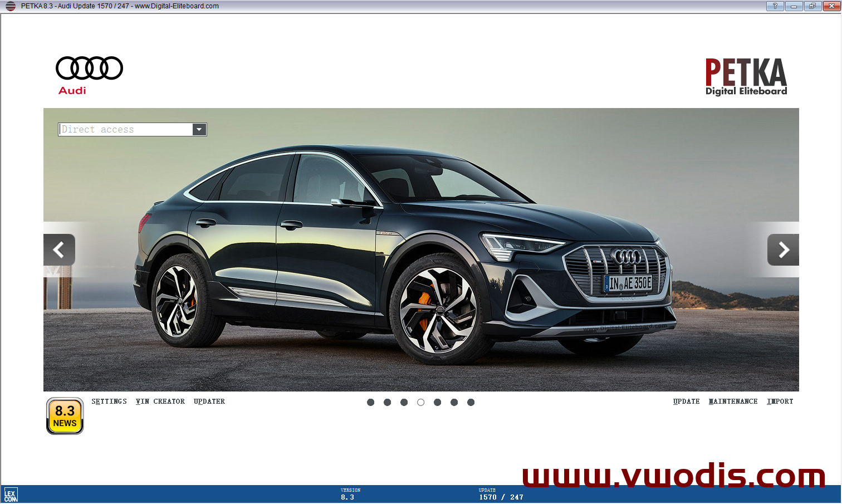Select the first slide indicator dot
Viewport: 842px width, 504px height.
pyautogui.click(x=371, y=403)
